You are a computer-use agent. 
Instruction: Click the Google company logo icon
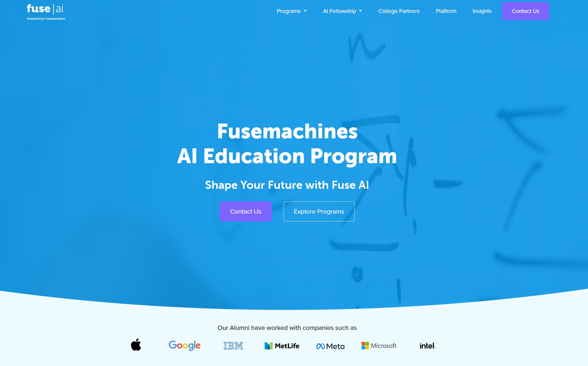(184, 345)
